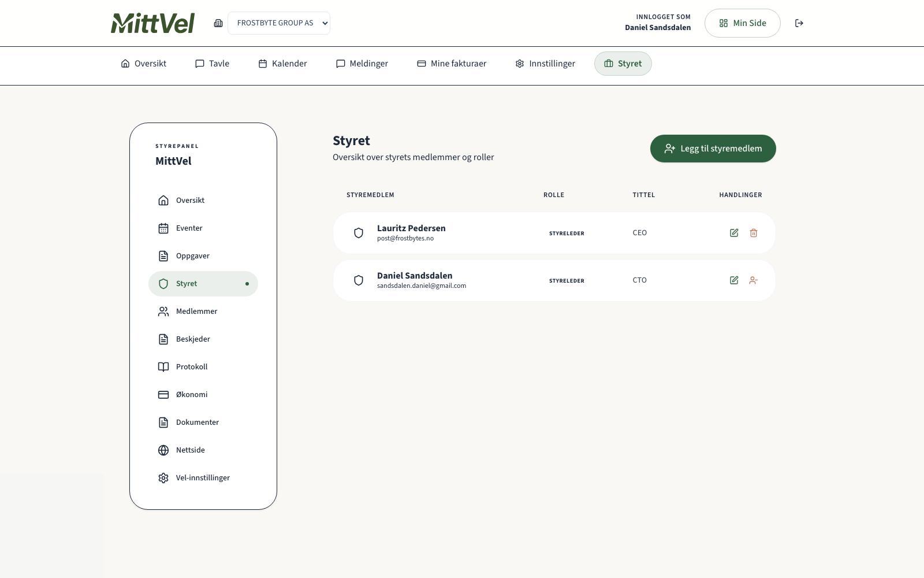Go to Vel-innstillinger in sidebar
The width and height of the screenshot is (924, 578).
pos(203,478)
